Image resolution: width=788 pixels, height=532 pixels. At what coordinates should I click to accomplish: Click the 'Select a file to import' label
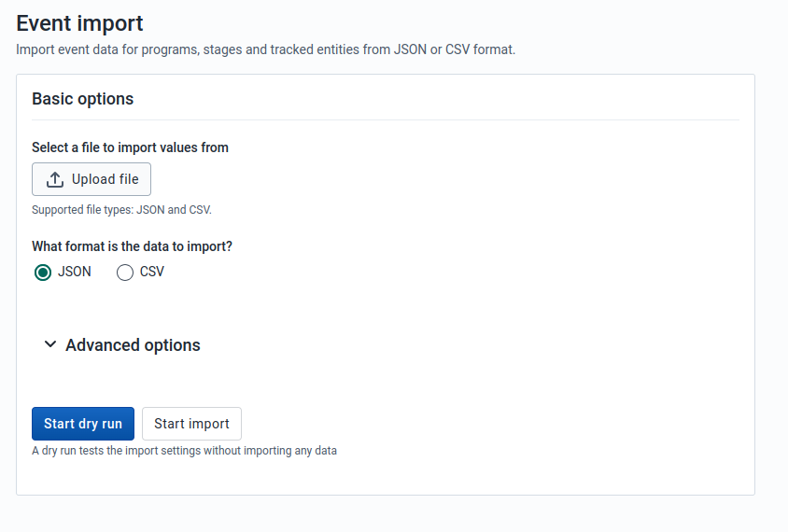point(130,147)
